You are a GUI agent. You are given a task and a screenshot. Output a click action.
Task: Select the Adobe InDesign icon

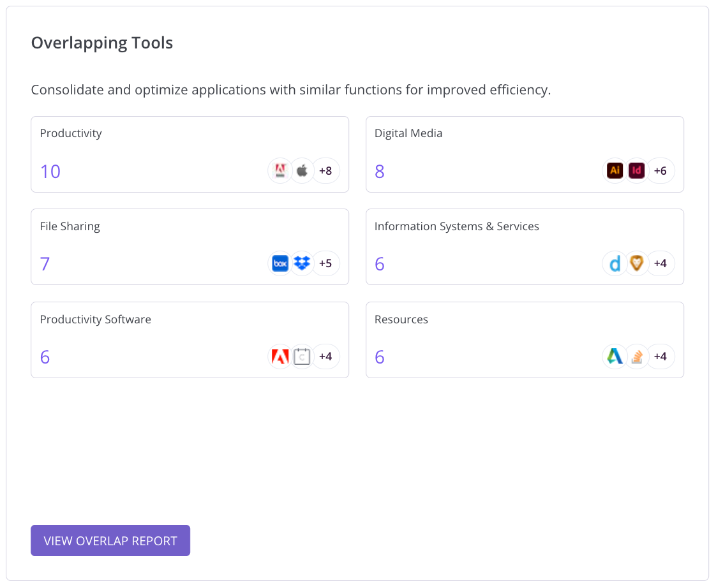(637, 171)
